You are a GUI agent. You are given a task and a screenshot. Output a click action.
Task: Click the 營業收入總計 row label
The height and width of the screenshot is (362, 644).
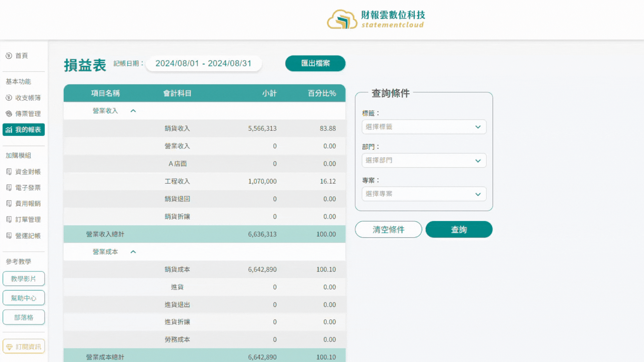coord(105,234)
